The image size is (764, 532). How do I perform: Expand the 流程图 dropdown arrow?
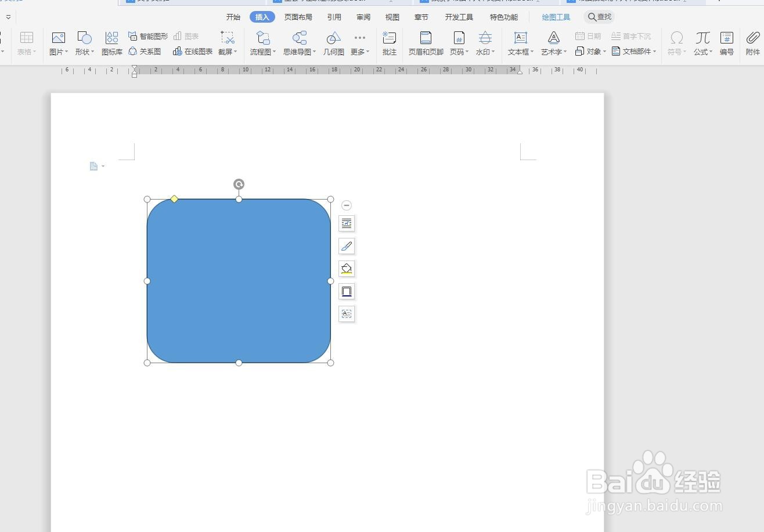point(275,52)
